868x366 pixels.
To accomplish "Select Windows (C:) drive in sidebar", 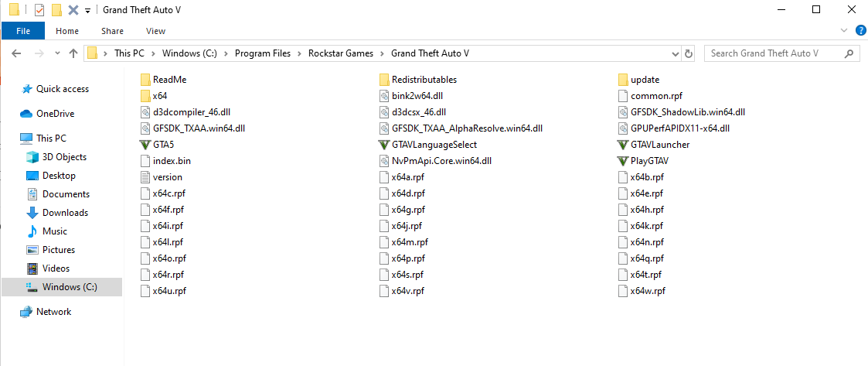I will [62, 287].
